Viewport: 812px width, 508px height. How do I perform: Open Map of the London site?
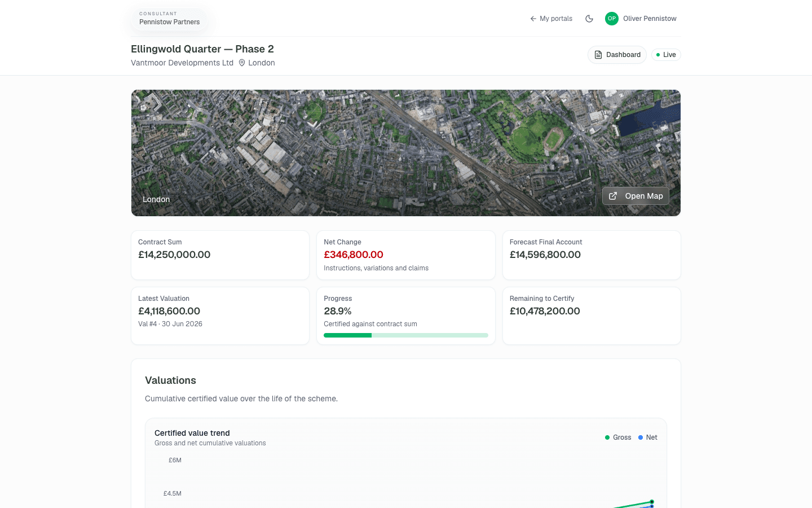click(636, 196)
